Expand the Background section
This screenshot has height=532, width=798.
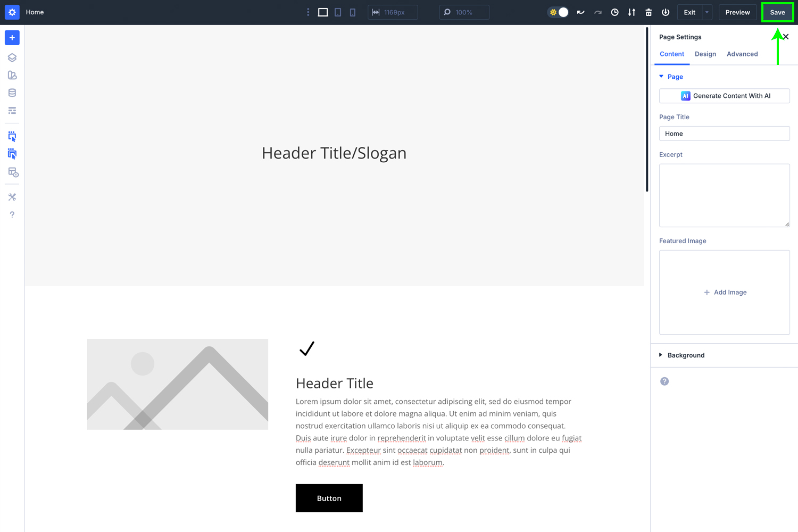click(660, 355)
